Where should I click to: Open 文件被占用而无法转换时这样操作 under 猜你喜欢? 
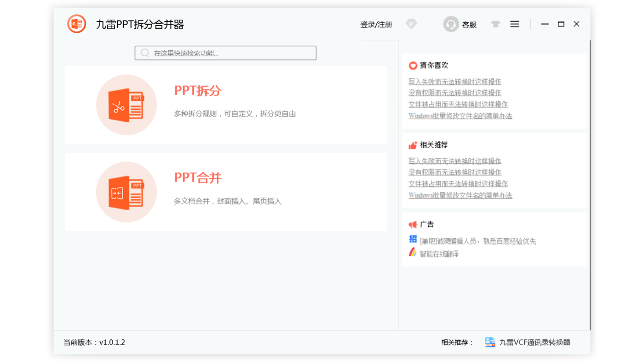[458, 104]
